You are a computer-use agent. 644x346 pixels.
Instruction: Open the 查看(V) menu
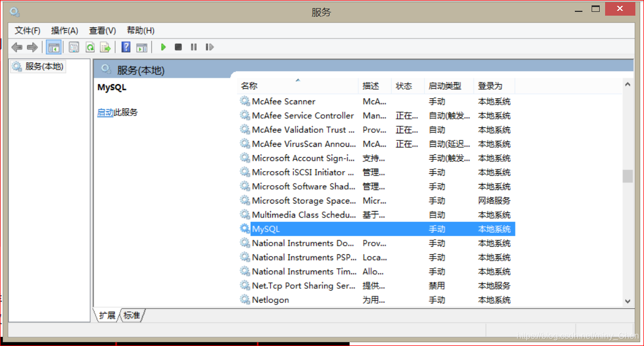coord(102,30)
